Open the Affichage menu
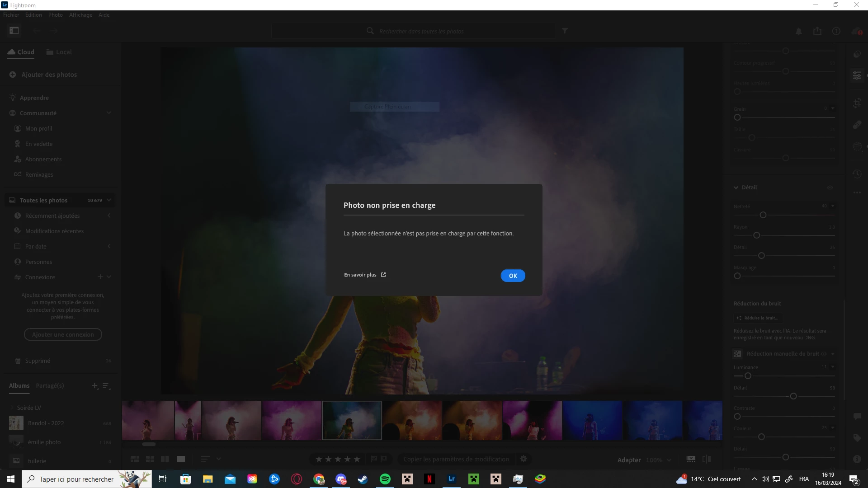868x488 pixels. tap(80, 15)
